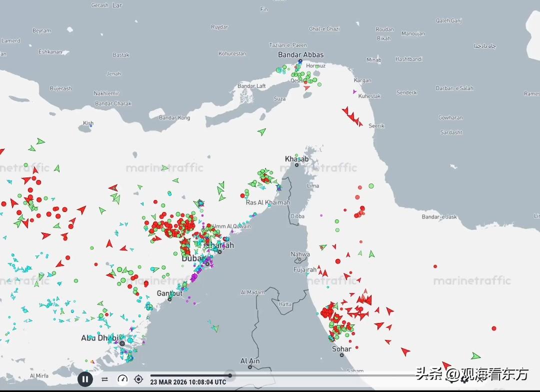Click the 23 MAR 2026 10:08:04 UTC timestamp
Screen dimensions: 540x392
188,382
